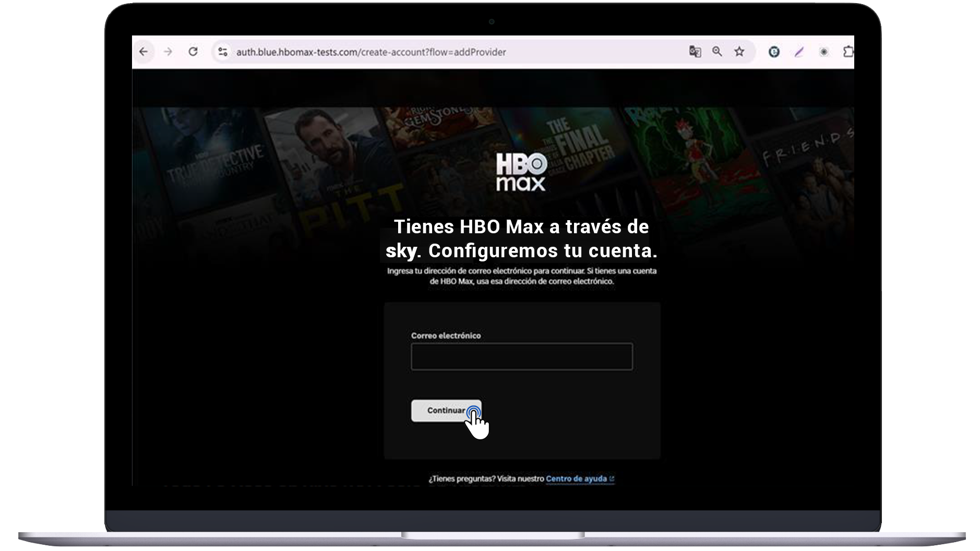Open the purple pen extension
This screenshot has height=551, width=980.
tap(799, 52)
